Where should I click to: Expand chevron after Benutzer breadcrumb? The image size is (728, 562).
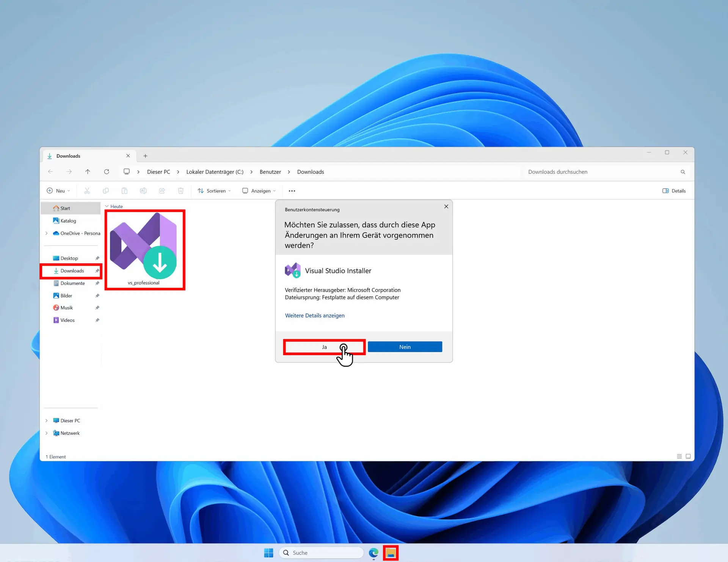pyautogui.click(x=289, y=172)
